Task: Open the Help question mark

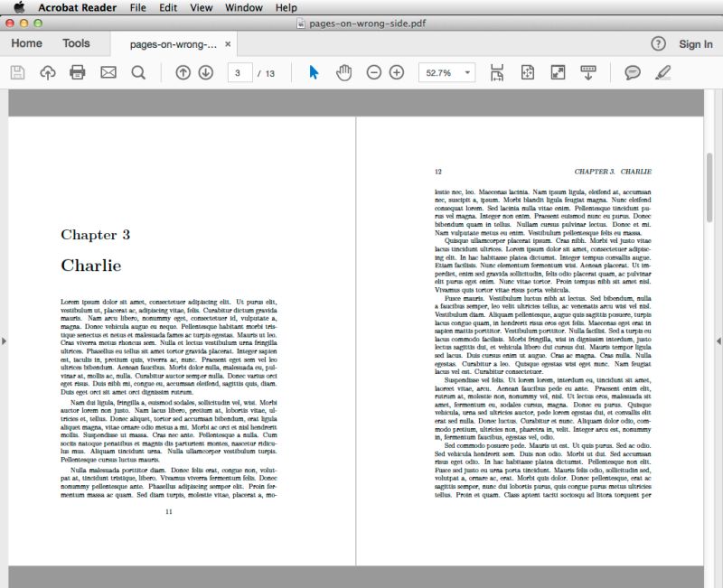Action: [x=660, y=42]
